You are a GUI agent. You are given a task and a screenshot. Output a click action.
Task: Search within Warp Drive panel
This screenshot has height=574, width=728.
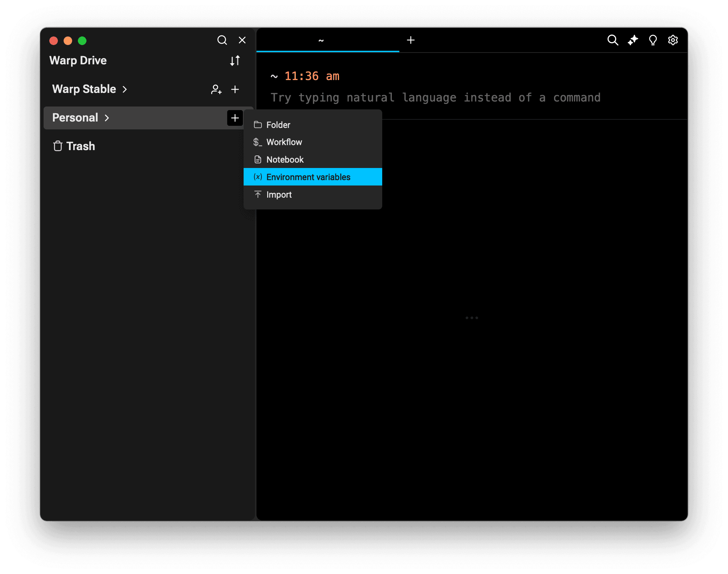click(222, 40)
